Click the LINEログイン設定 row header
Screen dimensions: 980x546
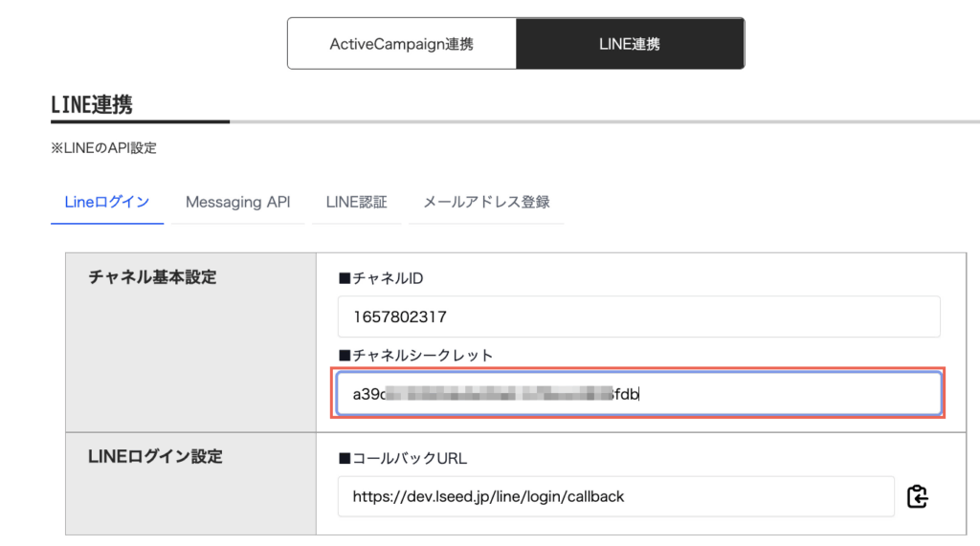click(155, 457)
